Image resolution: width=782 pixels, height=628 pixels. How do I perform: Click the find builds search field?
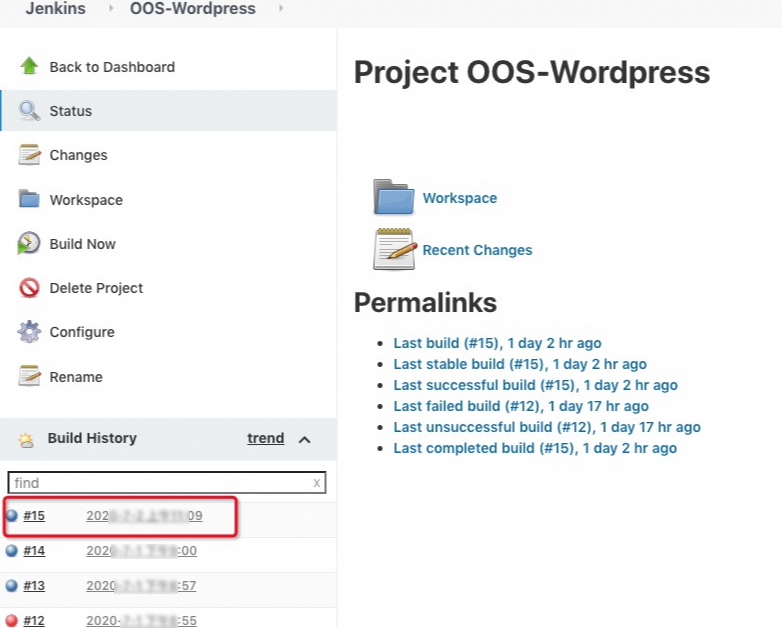pos(158,482)
